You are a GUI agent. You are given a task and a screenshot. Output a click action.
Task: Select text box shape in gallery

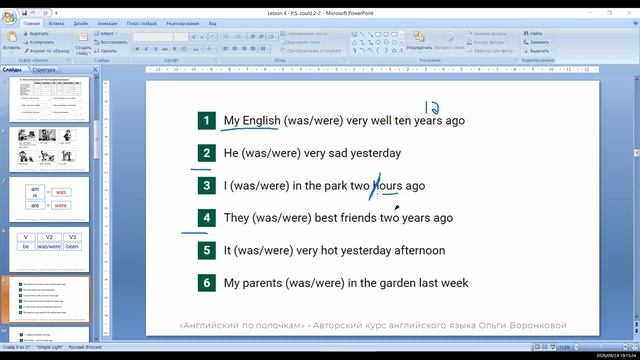click(354, 34)
